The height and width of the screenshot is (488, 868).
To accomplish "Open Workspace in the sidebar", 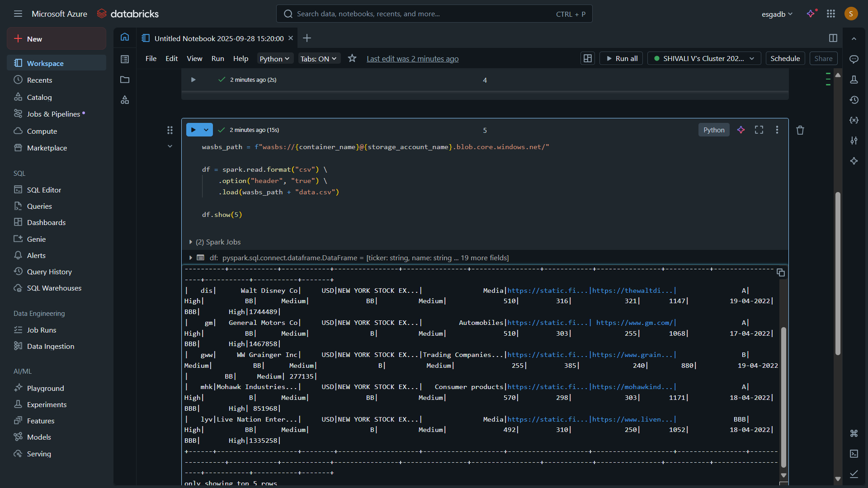I will point(57,63).
